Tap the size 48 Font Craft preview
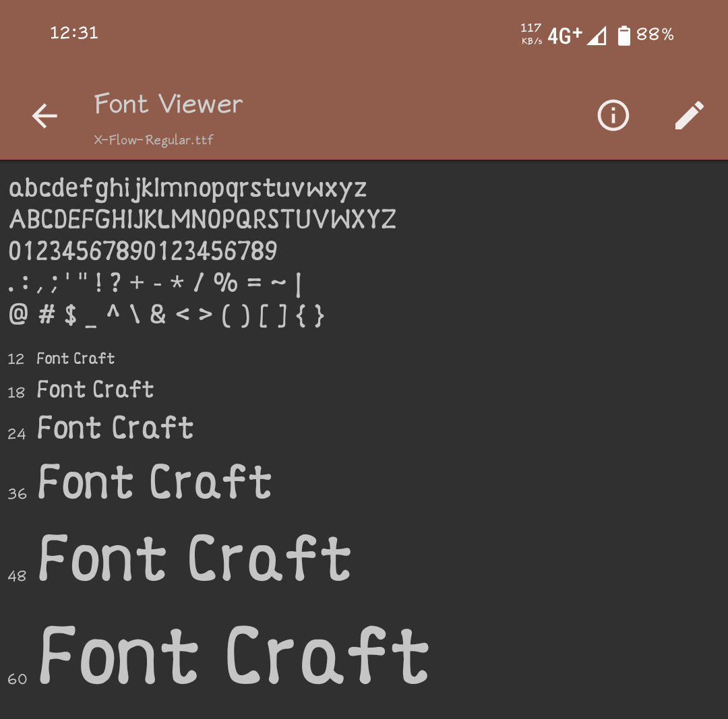 (195, 557)
